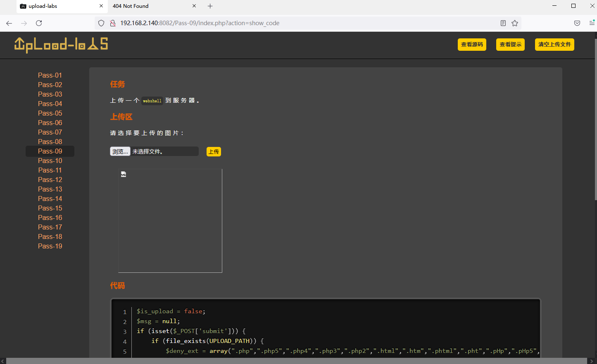Click the 上传区 heading

(x=121, y=117)
